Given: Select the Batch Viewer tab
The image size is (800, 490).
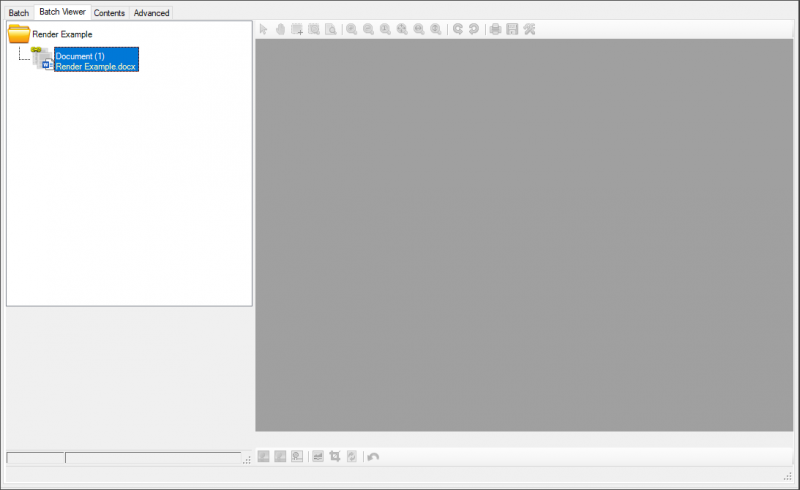Looking at the screenshot, I should pyautogui.click(x=62, y=12).
